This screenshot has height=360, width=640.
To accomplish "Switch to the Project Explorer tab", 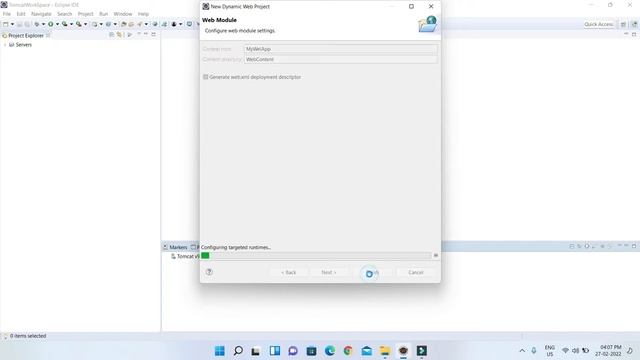I will pyautogui.click(x=26, y=36).
